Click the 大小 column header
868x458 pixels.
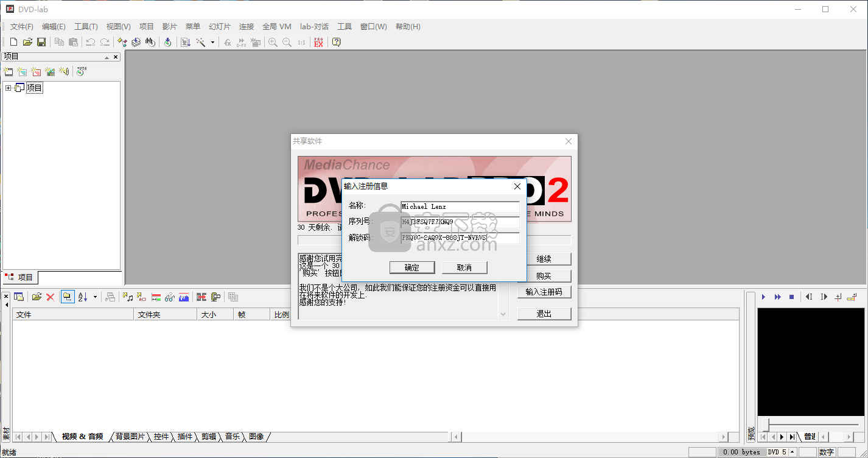click(215, 315)
